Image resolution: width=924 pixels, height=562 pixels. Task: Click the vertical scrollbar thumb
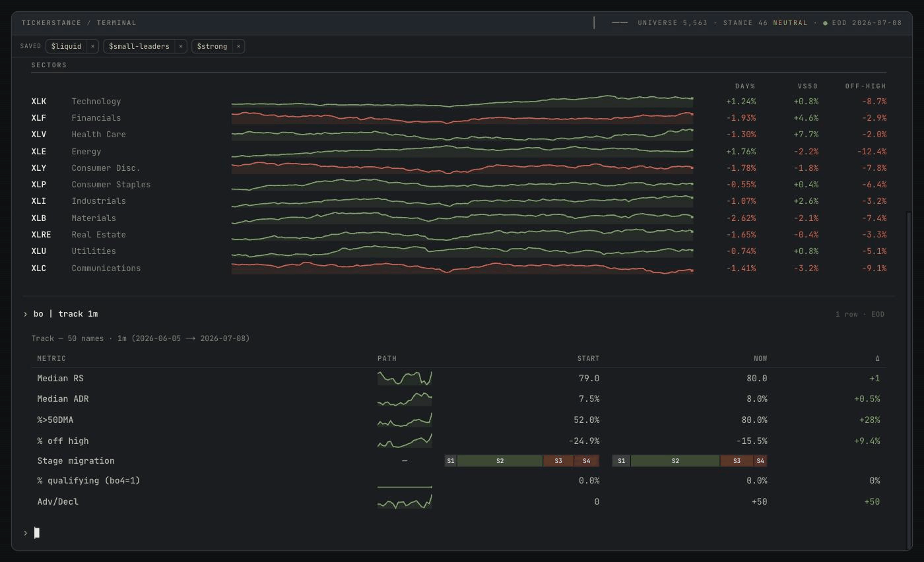(909, 379)
